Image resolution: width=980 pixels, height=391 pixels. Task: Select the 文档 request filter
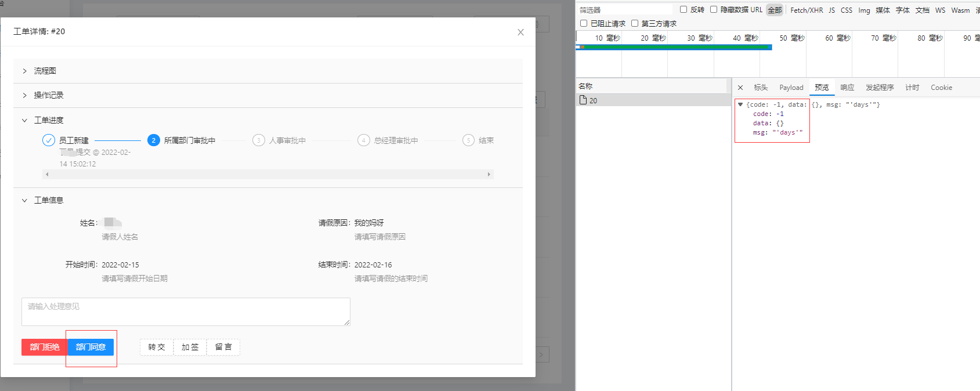point(922,10)
